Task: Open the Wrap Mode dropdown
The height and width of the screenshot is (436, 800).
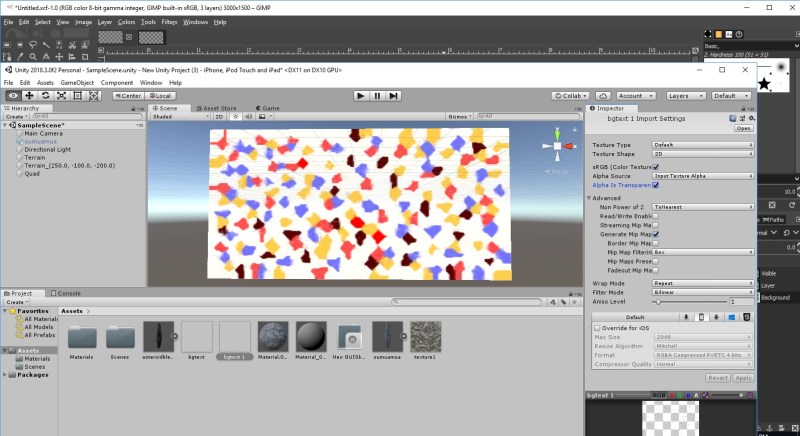Action: tap(703, 283)
